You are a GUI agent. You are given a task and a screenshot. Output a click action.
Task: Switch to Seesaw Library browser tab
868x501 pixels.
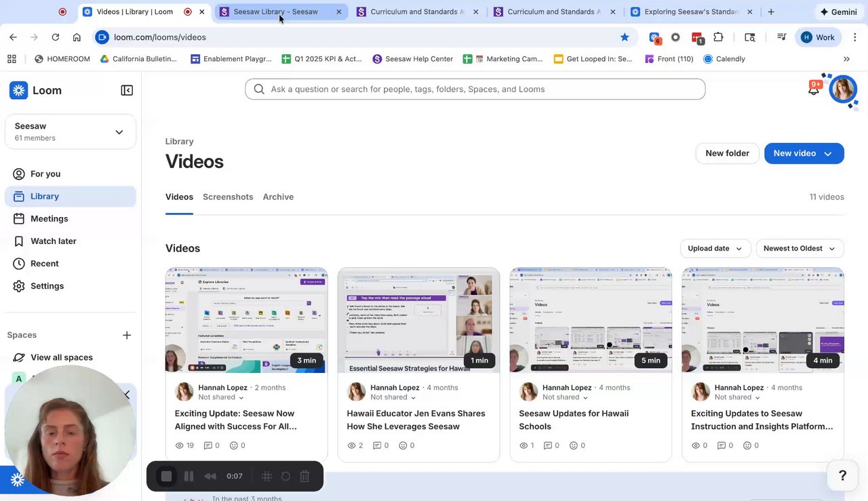click(x=281, y=12)
